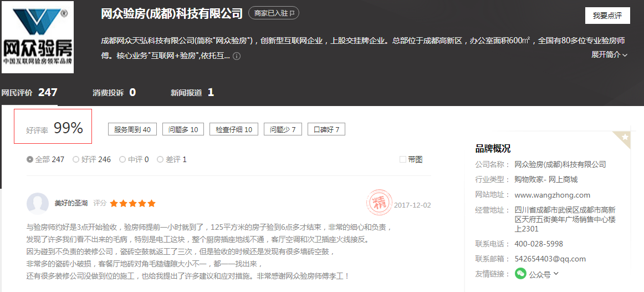Screen dimensions: 644x292
Task: Click the five-star rating of 美好的圣湖
Action: click(132, 203)
